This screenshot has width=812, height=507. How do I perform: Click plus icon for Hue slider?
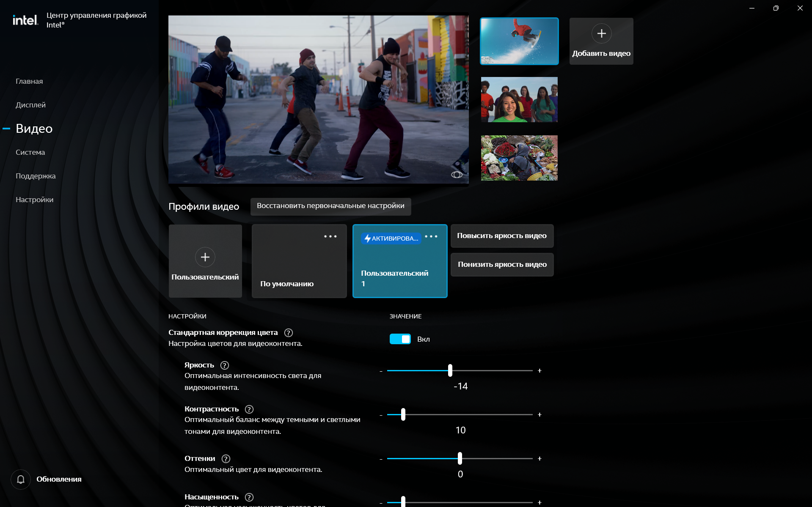pyautogui.click(x=539, y=459)
